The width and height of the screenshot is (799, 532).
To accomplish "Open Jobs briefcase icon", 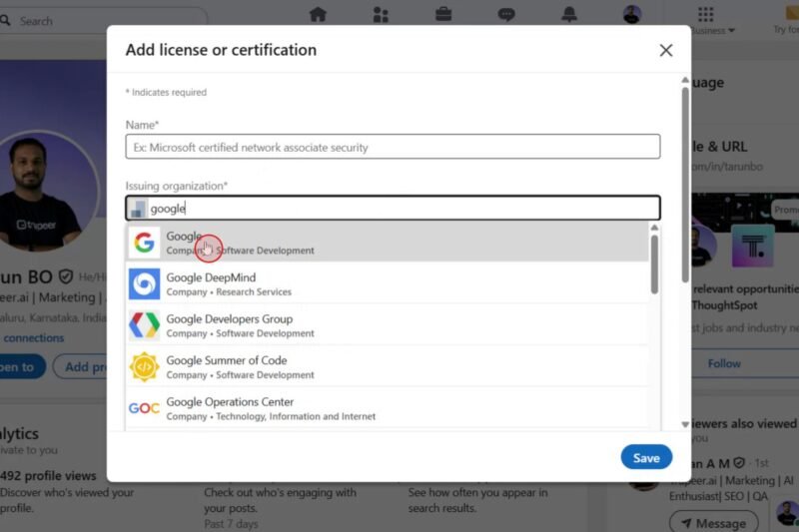I will [443, 14].
